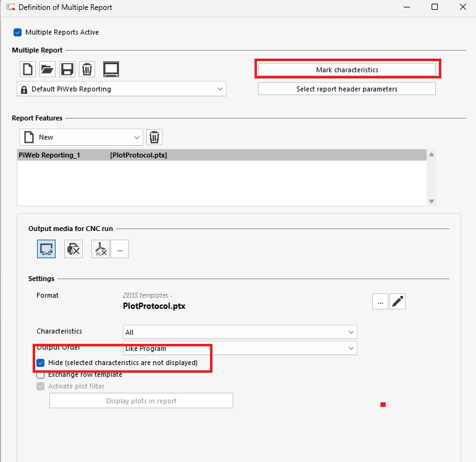Open the Output Order Like Program dropdown

point(240,348)
